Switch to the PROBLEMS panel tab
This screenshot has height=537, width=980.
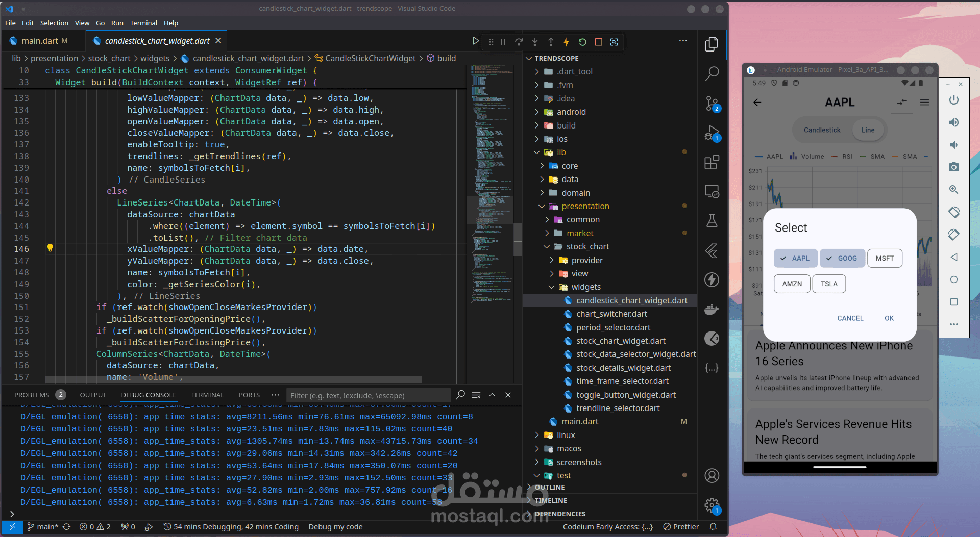click(39, 395)
